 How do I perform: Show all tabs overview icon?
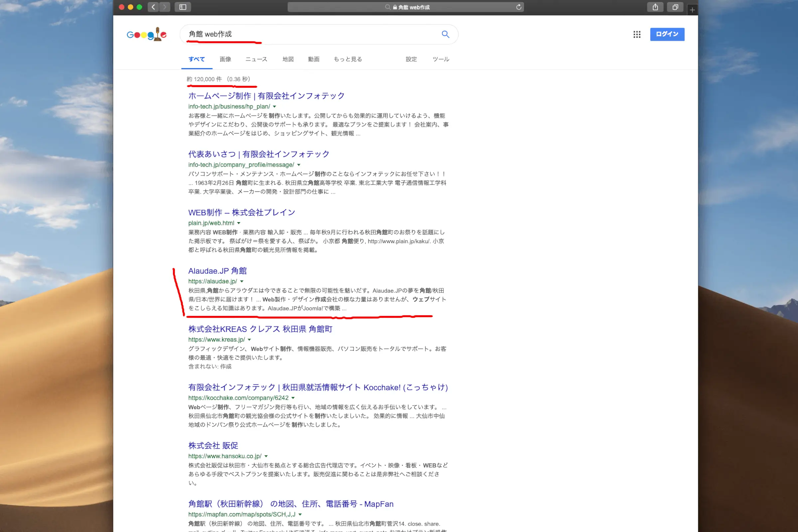pos(675,7)
